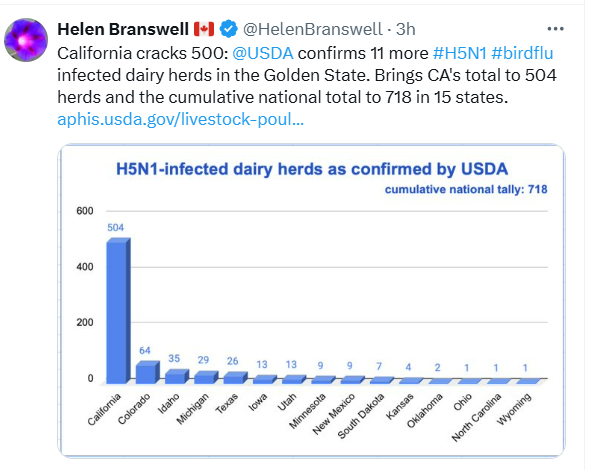The width and height of the screenshot is (589, 470).
Task: Open the @HelenBranswell handle link
Action: pyautogui.click(x=313, y=29)
